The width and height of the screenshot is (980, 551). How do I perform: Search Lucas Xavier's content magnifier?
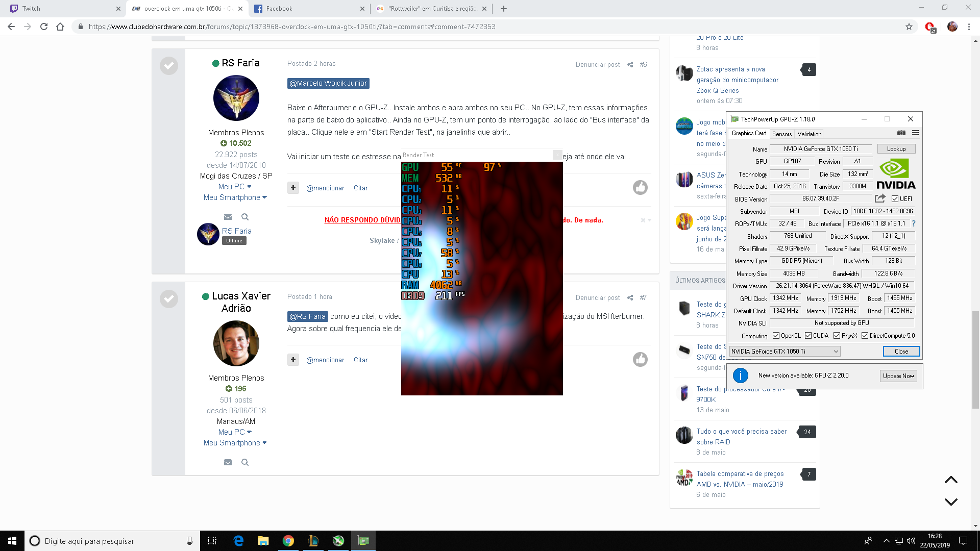(x=245, y=462)
